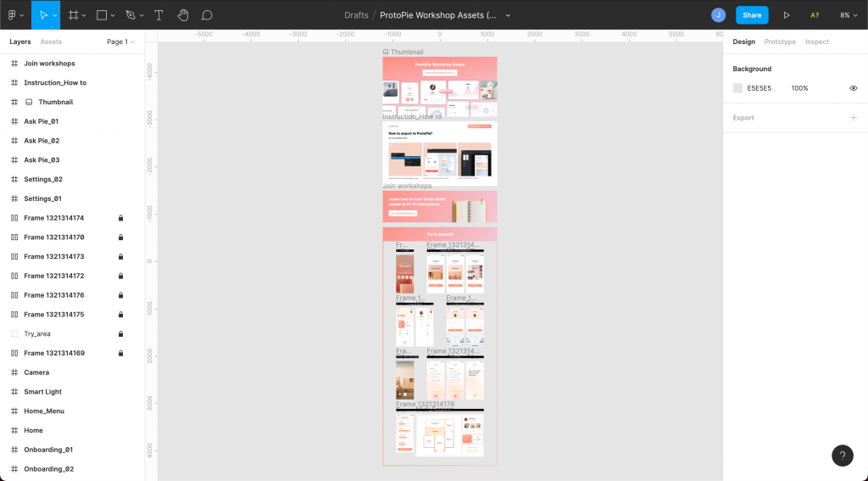Unlock the Frame 1321314175 layer

[x=120, y=314]
